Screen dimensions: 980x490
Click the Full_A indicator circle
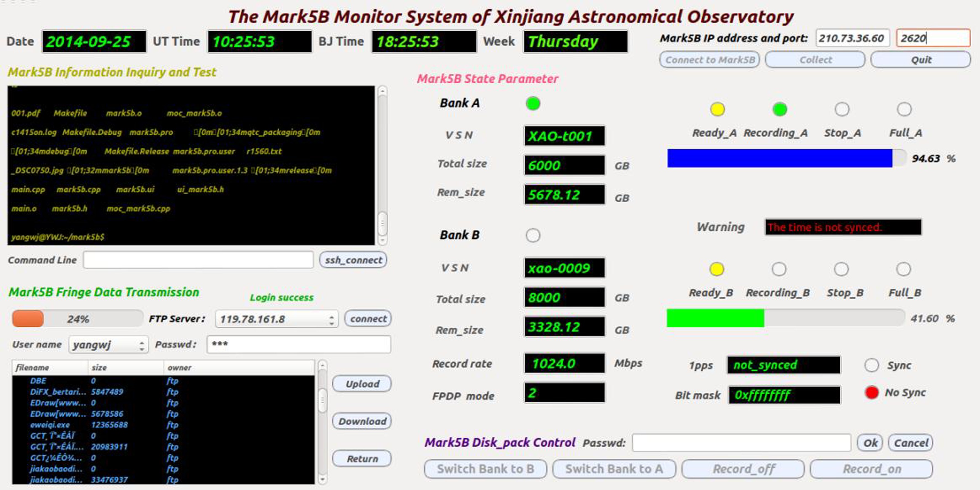click(x=904, y=110)
